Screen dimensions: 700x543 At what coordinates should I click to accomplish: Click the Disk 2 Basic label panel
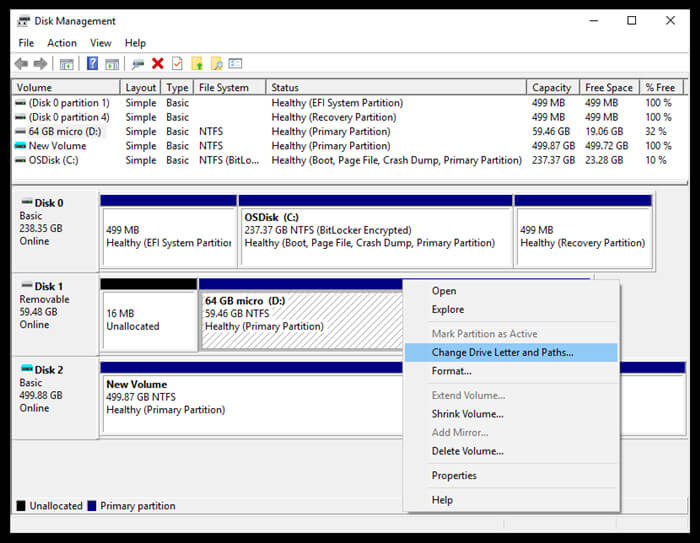pos(54,397)
